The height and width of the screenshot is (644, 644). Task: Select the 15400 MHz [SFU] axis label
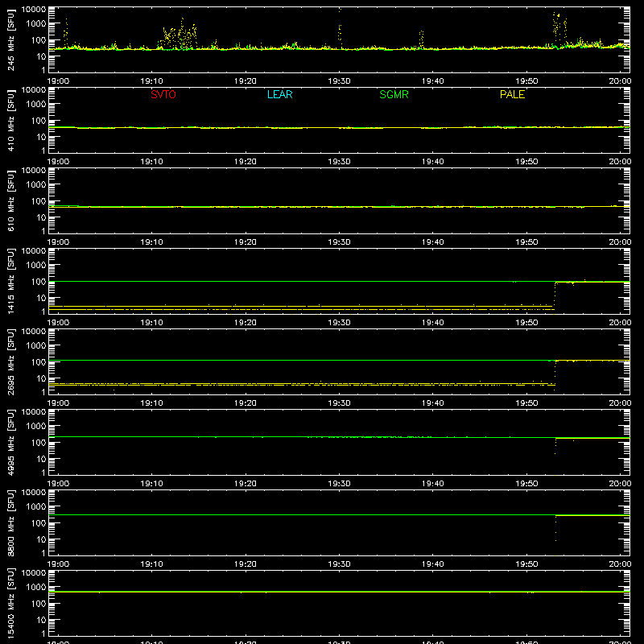[11, 603]
